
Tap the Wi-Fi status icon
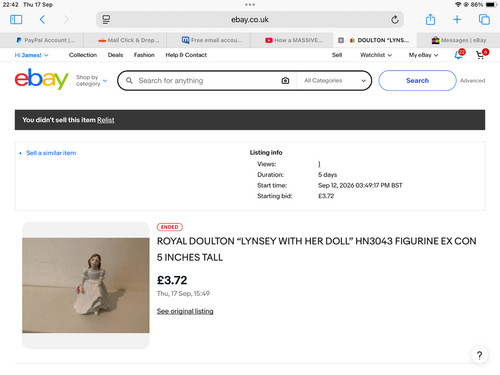(x=458, y=5)
